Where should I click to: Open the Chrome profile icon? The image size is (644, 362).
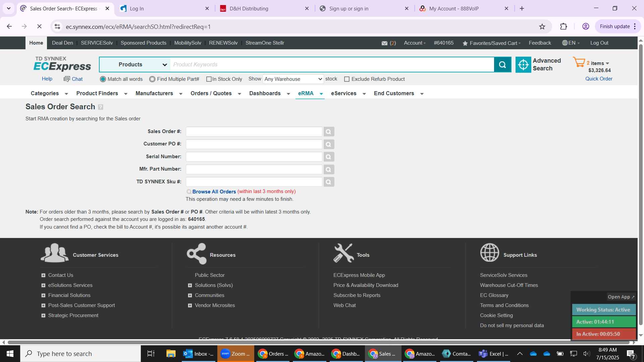[x=586, y=26]
